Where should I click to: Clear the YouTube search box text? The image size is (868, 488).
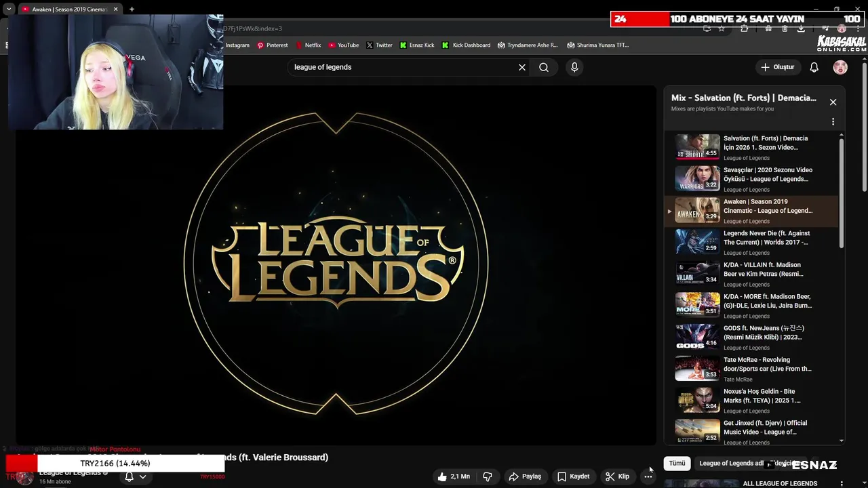click(x=522, y=67)
